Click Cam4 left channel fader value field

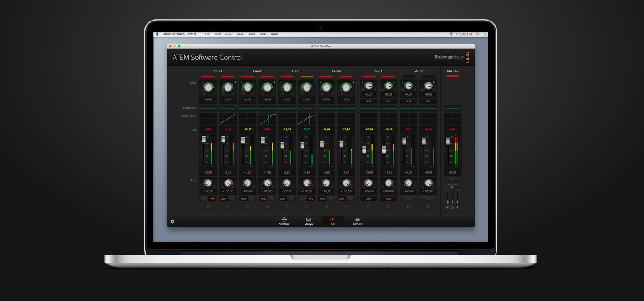(326, 172)
